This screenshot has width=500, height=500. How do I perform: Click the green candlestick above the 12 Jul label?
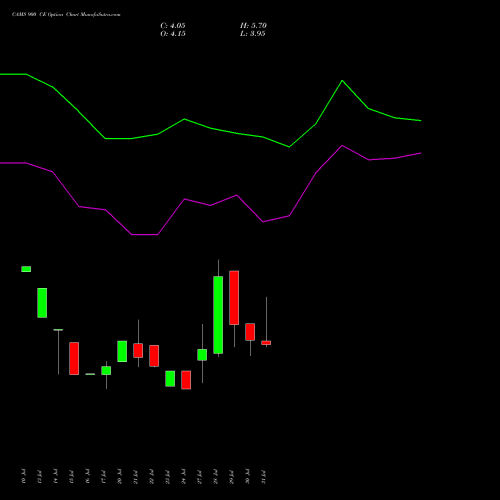click(42, 303)
